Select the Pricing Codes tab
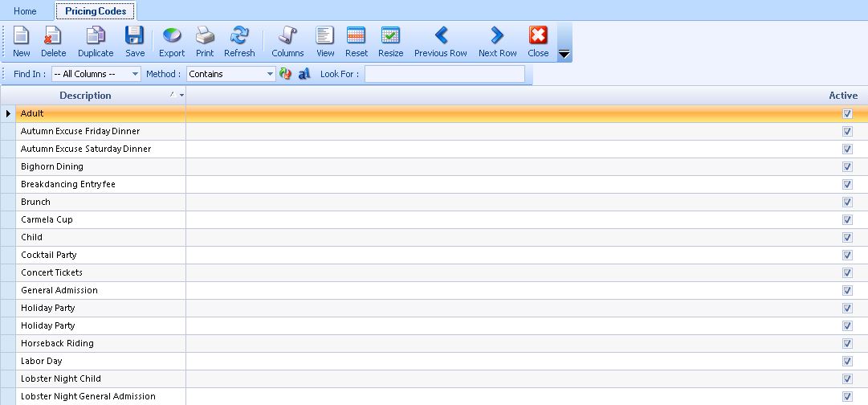Image resolution: width=868 pixels, height=405 pixels. click(x=96, y=11)
